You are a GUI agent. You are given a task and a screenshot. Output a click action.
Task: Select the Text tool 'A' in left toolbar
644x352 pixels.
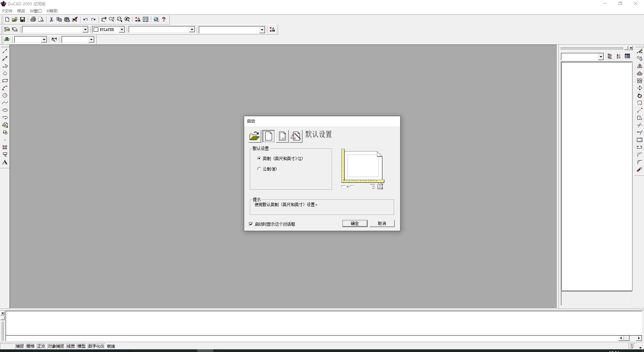click(x=5, y=163)
